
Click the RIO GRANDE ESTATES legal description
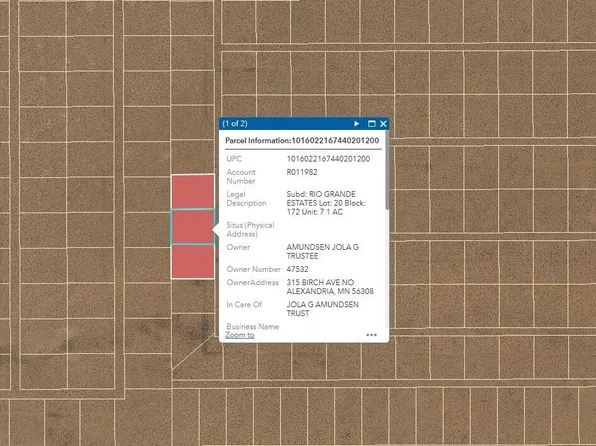tap(326, 203)
